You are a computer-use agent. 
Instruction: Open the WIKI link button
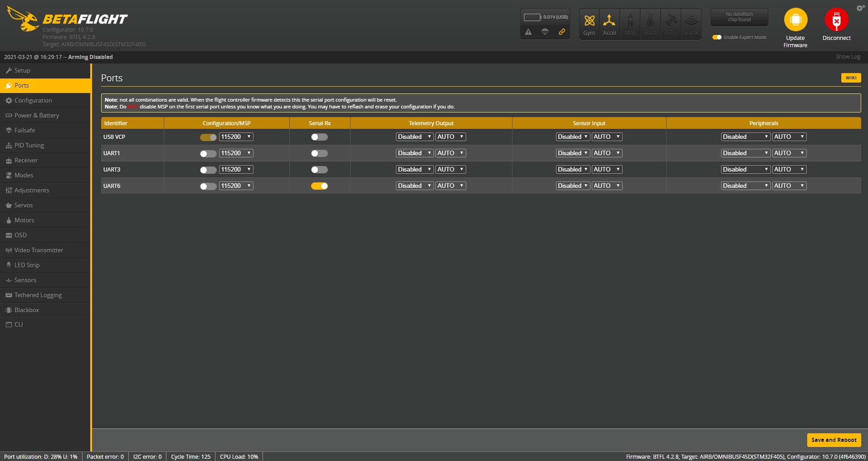851,78
